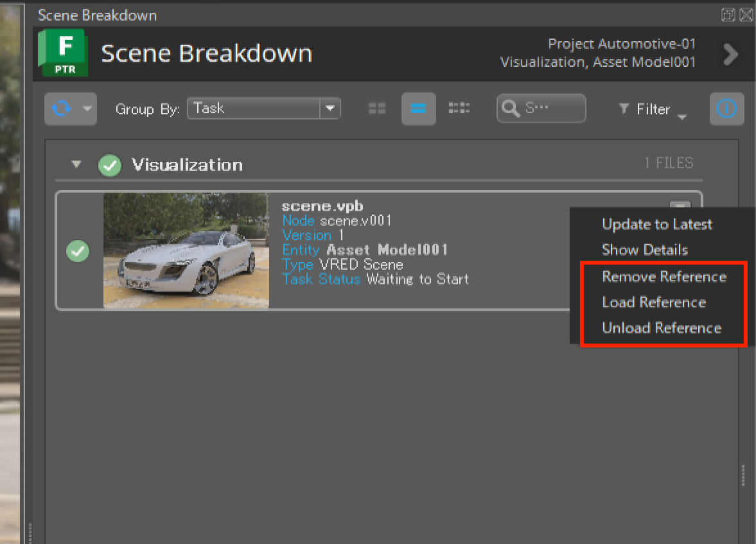The height and width of the screenshot is (544, 756).
Task: Select the list view layout icon
Action: [418, 108]
